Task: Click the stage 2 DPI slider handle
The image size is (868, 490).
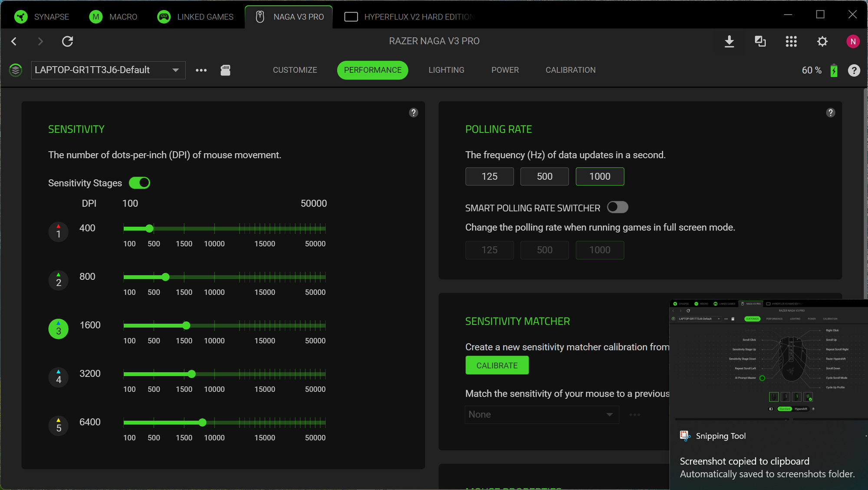Action: click(x=165, y=277)
